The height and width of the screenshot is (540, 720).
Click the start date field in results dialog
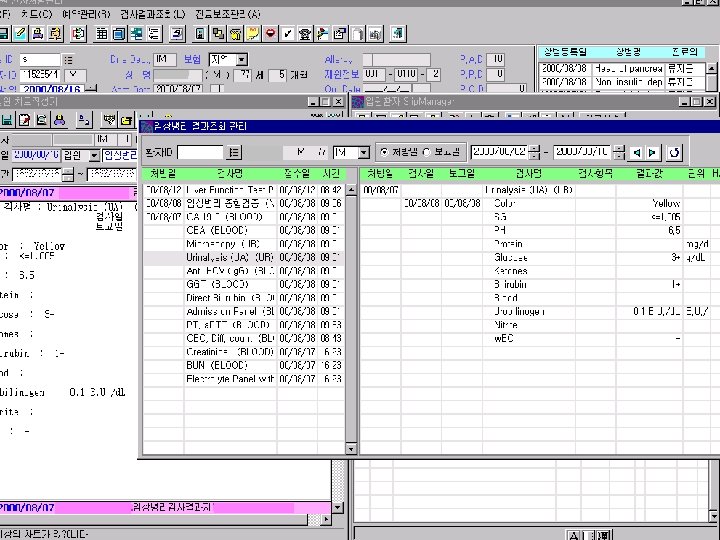(499, 152)
